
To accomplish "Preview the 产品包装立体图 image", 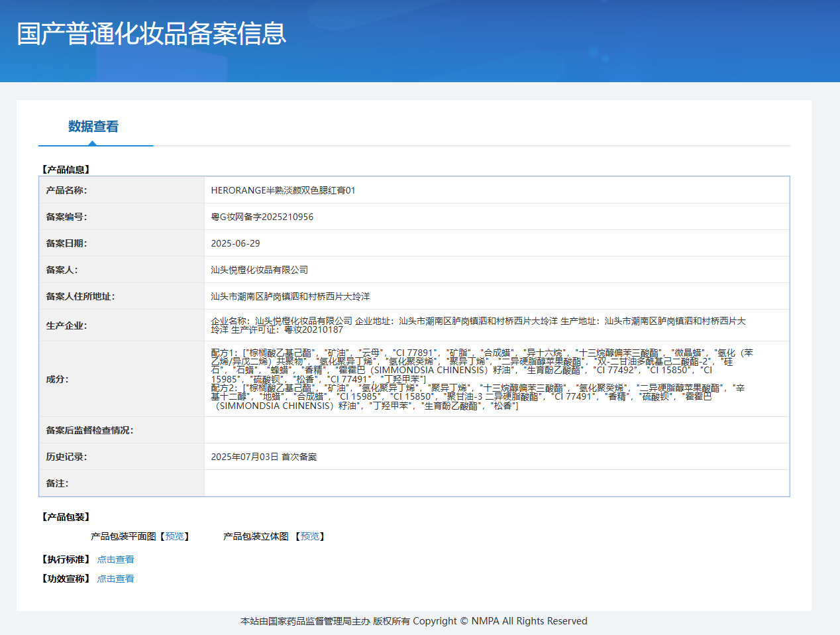I will coord(310,536).
